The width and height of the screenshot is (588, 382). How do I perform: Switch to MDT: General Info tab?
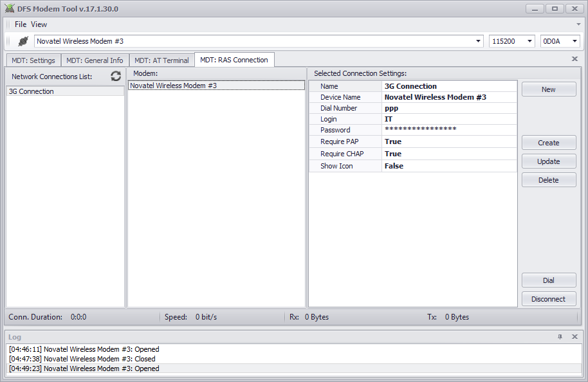95,60
